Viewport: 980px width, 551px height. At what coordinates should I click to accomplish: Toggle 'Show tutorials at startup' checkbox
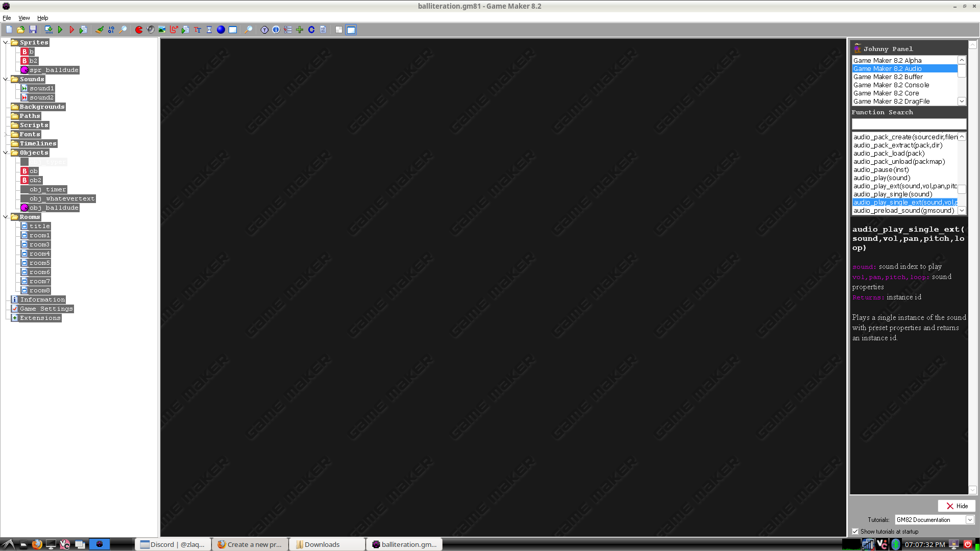coord(855,532)
